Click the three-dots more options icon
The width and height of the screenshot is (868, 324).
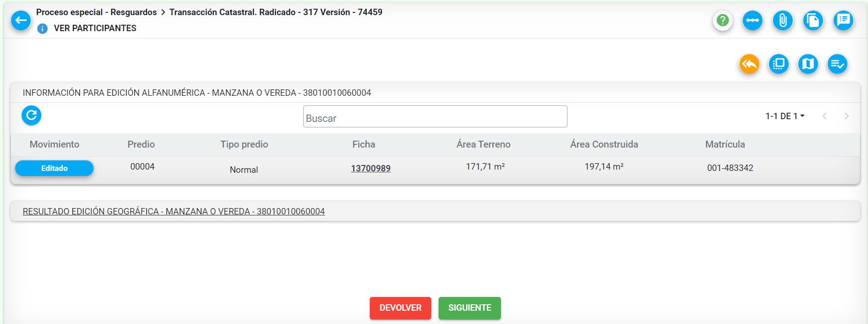coord(752,21)
